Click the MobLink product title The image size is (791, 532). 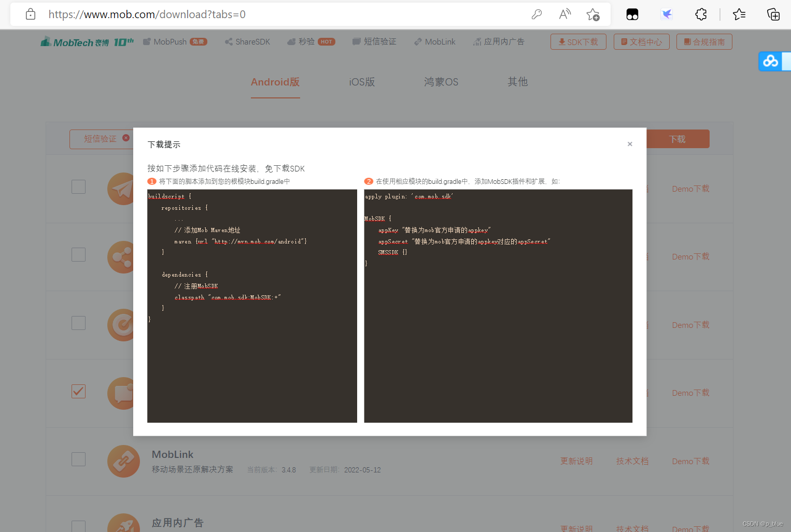pos(173,454)
